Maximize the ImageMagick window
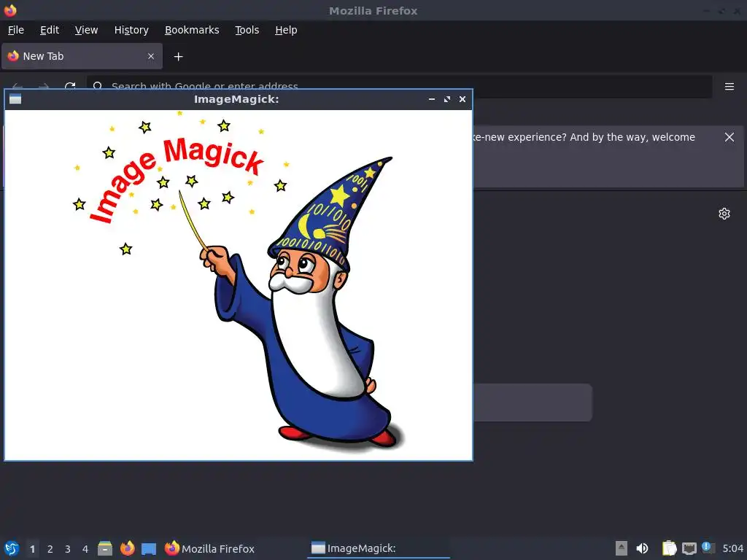The height and width of the screenshot is (560, 747). point(447,99)
